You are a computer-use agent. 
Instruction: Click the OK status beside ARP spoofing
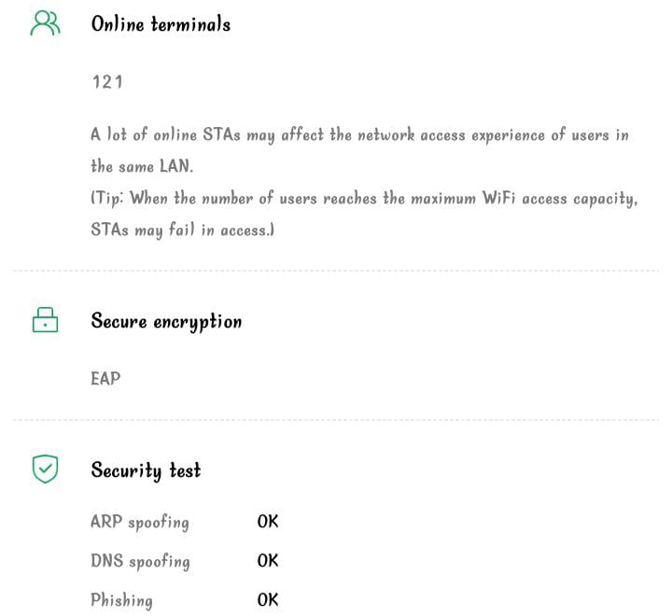pyautogui.click(x=268, y=522)
